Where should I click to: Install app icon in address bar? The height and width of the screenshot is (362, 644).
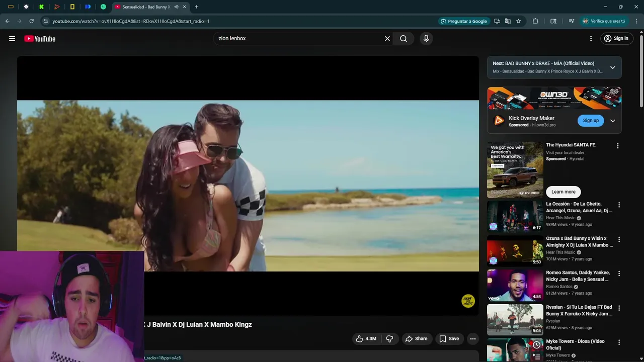pos(497,21)
